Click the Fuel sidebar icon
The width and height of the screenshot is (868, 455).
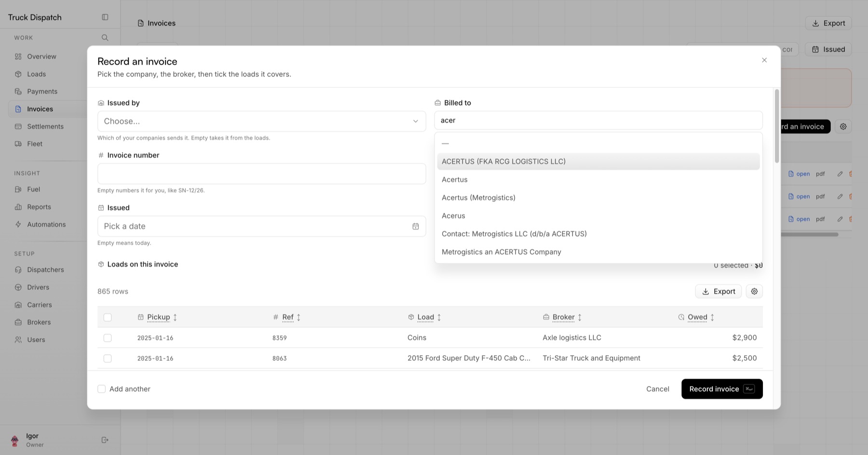tap(18, 190)
